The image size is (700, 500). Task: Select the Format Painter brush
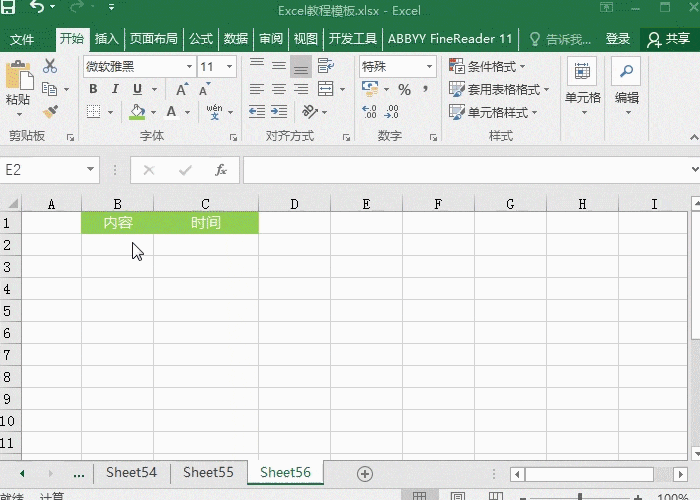50,112
